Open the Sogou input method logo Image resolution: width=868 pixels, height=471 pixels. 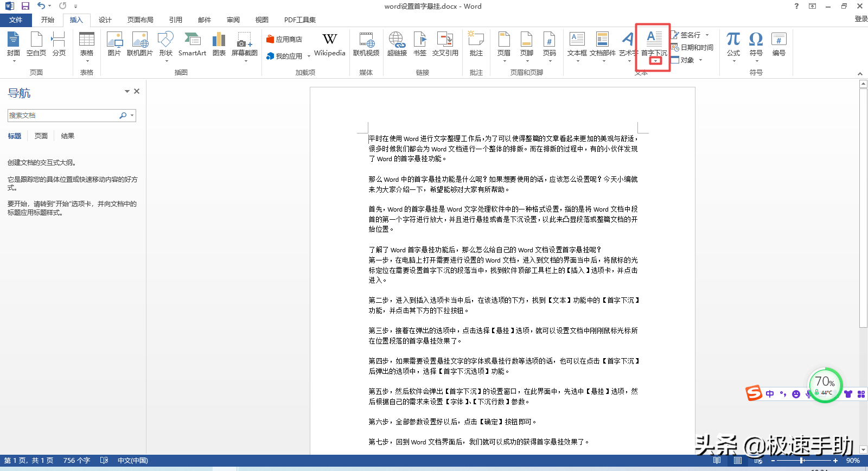pos(754,393)
